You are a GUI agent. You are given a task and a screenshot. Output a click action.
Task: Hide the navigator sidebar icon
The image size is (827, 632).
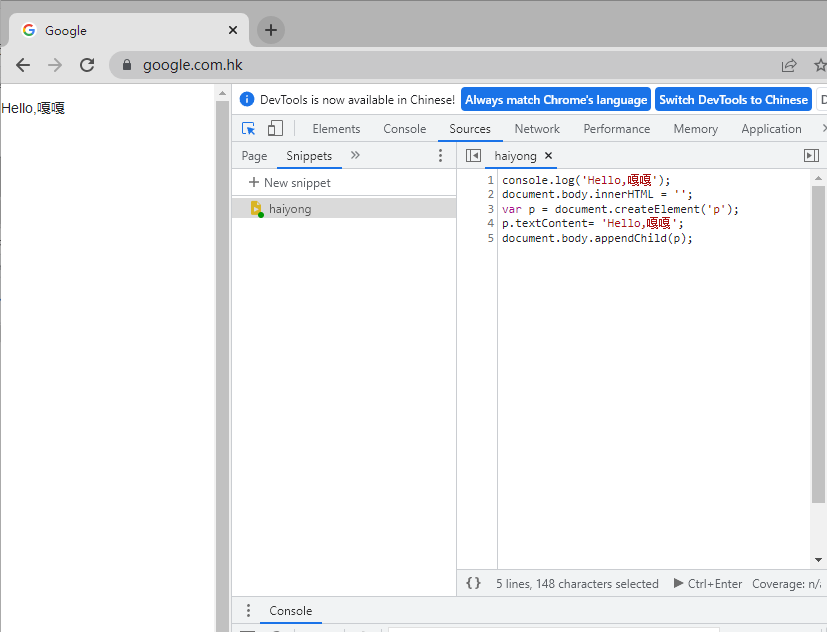[473, 156]
